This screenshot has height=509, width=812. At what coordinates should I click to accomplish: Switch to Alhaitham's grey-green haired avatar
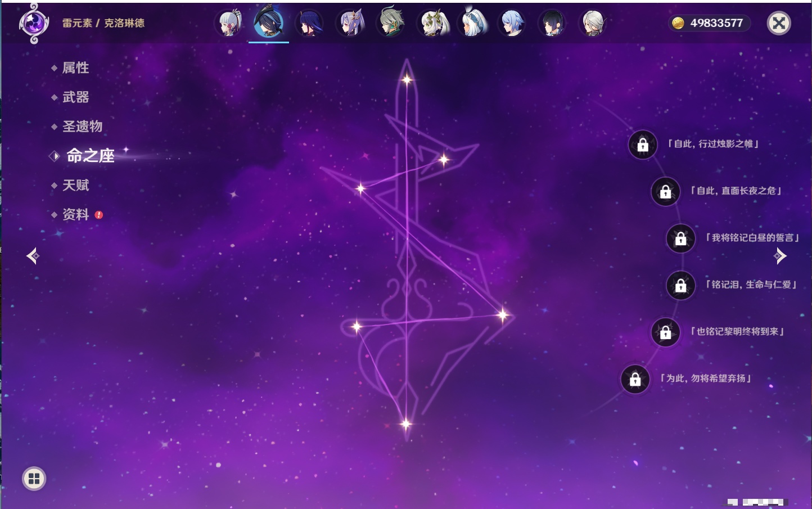391,23
